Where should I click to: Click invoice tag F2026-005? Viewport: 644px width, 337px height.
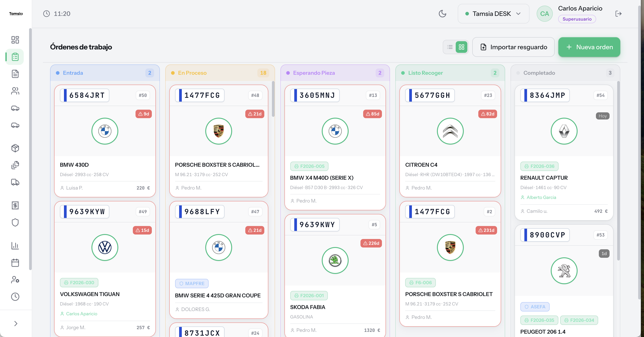click(x=309, y=166)
